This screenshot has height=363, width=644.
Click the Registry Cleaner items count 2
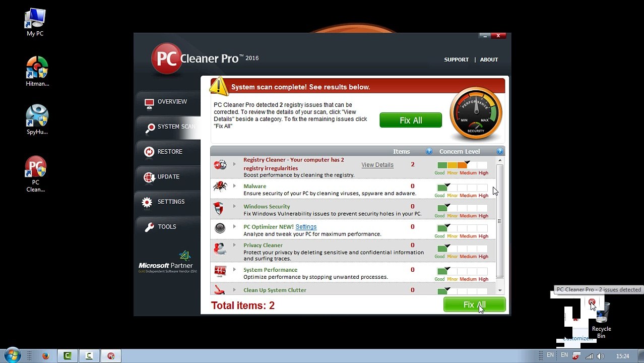[x=412, y=164]
